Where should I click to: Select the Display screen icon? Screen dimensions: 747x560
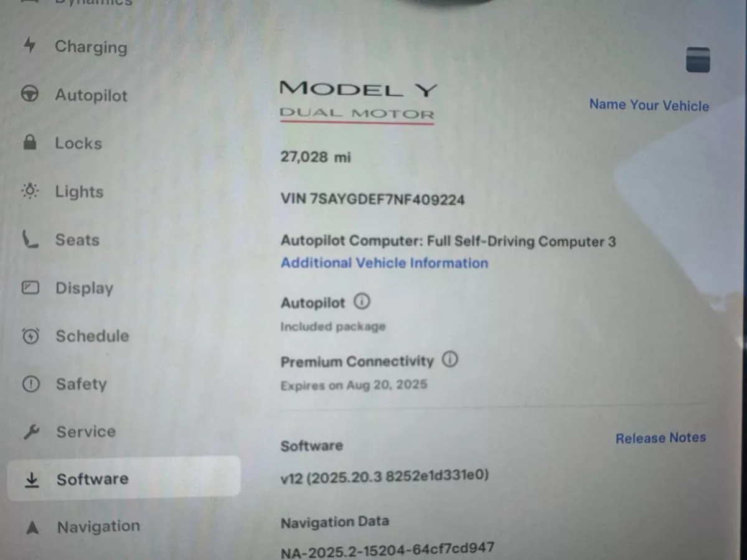[x=31, y=287]
